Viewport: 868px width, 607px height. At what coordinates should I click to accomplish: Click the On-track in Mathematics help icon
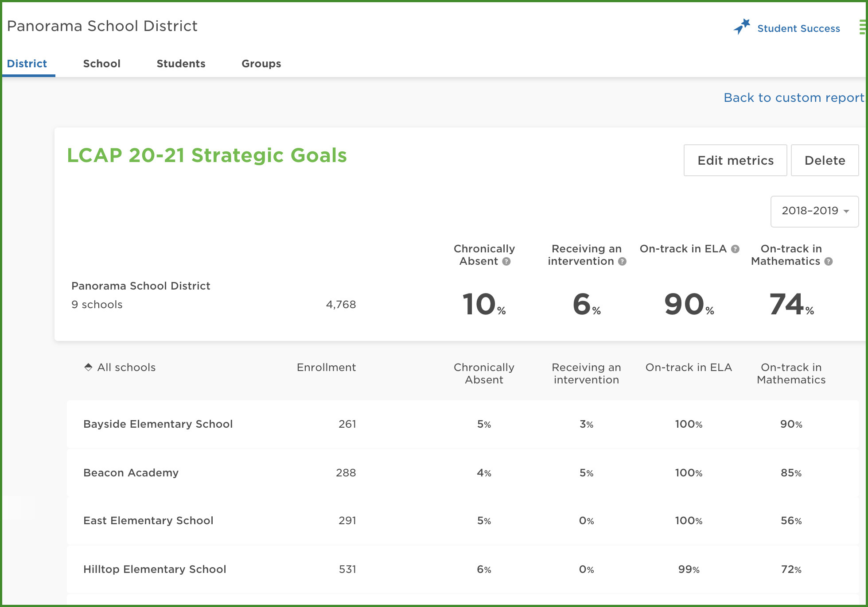[x=829, y=262]
